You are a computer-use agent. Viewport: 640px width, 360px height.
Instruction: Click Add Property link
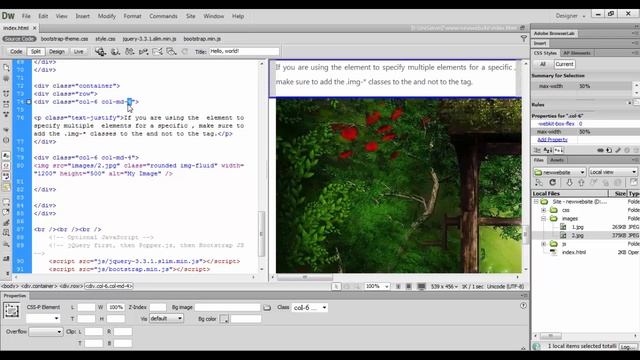(552, 140)
